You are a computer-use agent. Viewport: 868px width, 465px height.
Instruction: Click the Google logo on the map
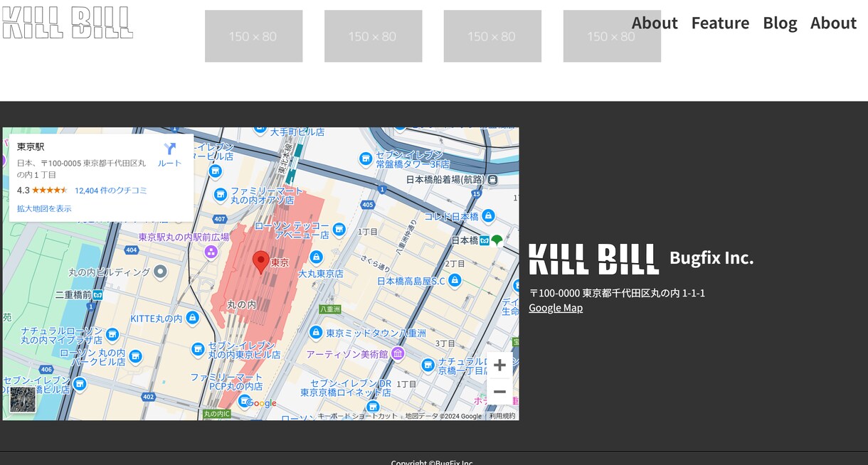click(261, 403)
